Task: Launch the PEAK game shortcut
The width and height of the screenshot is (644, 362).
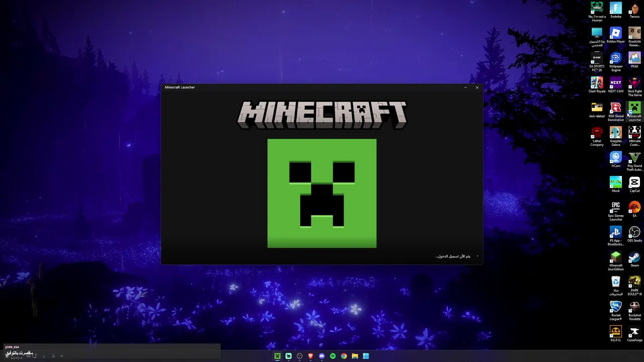Action: [x=634, y=60]
